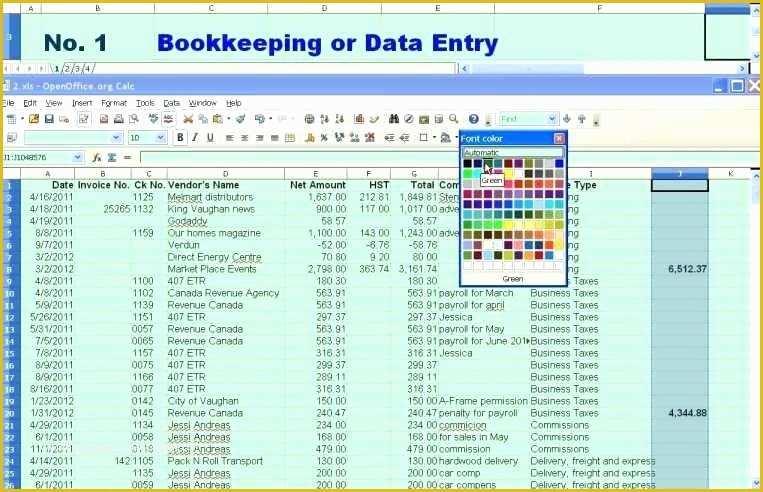
Task: Open the Navigator compass icon
Action: click(409, 119)
